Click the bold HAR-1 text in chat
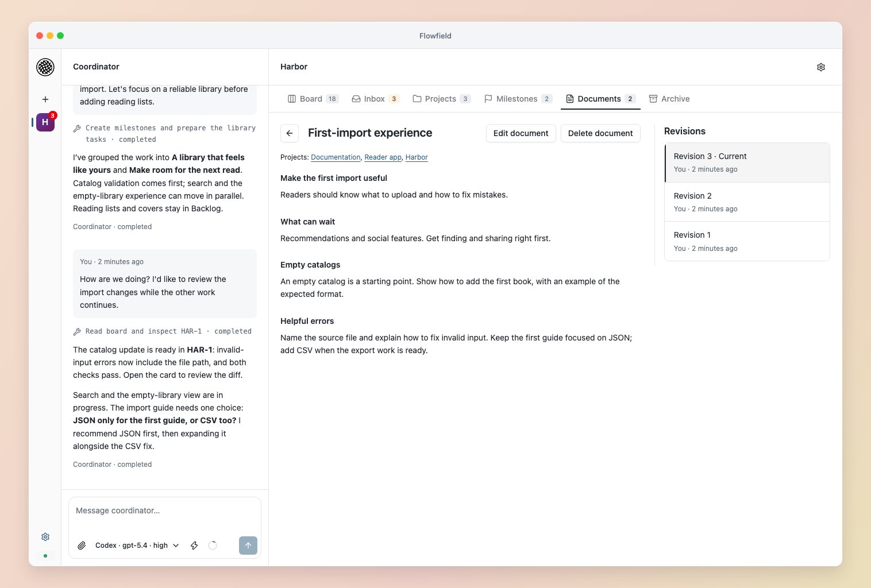The image size is (871, 588). [199, 350]
